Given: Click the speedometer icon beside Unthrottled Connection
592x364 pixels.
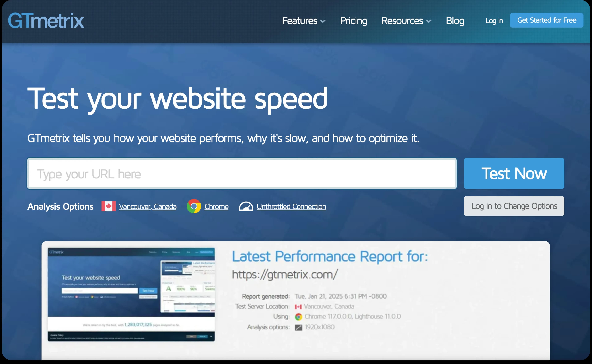Looking at the screenshot, I should click(x=246, y=206).
